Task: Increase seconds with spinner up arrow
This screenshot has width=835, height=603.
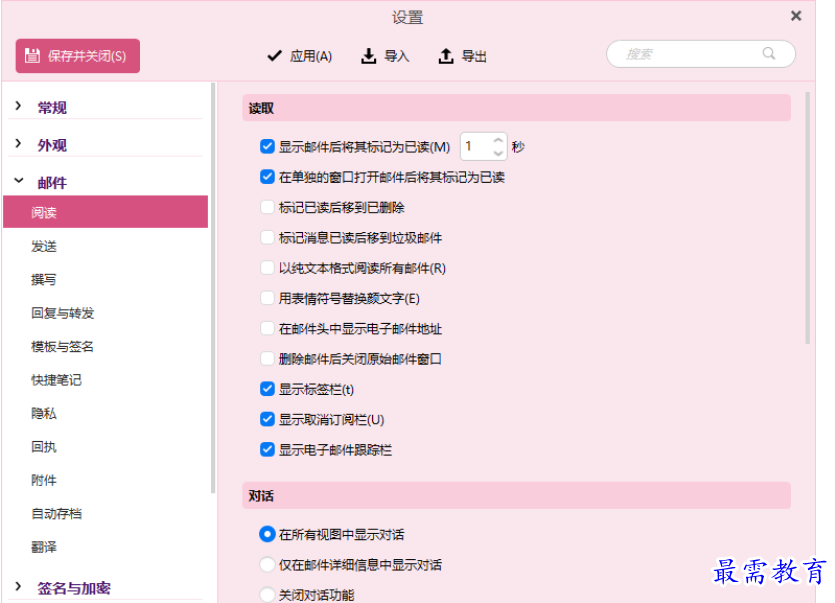Action: (x=498, y=140)
